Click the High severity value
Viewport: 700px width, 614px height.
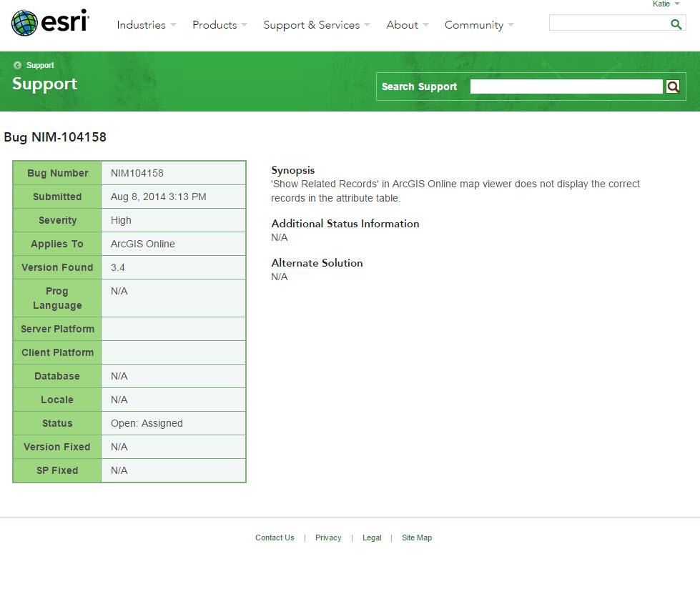point(121,220)
